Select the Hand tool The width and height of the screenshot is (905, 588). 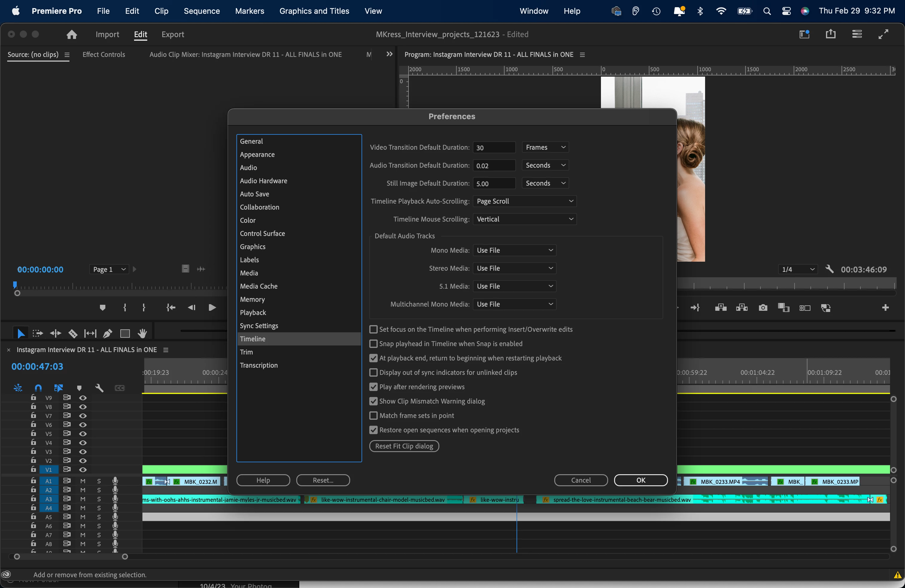tap(142, 334)
